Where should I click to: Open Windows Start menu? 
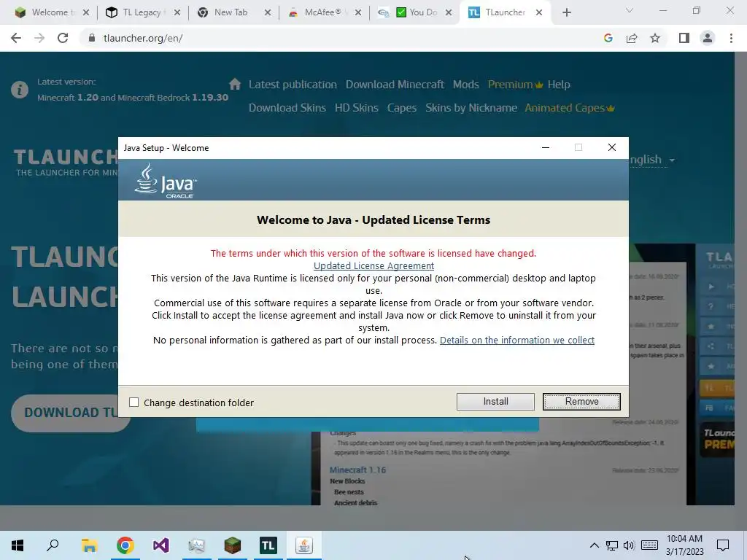click(18, 545)
